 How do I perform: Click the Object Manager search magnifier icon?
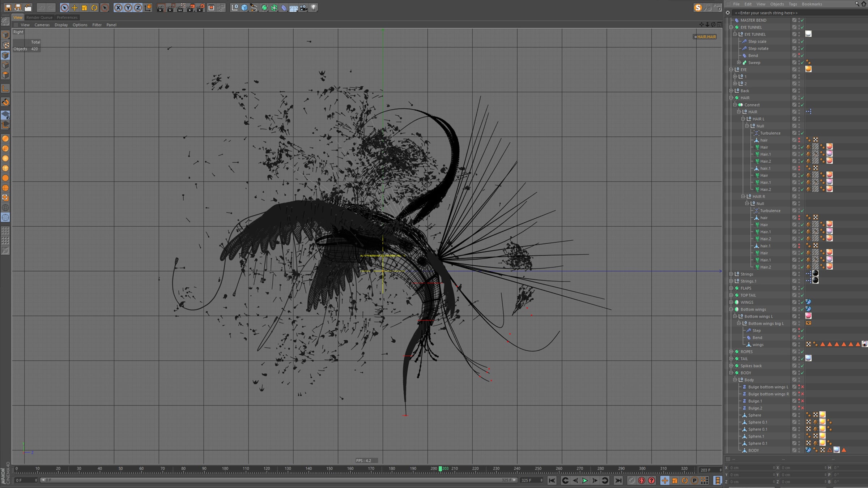click(857, 4)
